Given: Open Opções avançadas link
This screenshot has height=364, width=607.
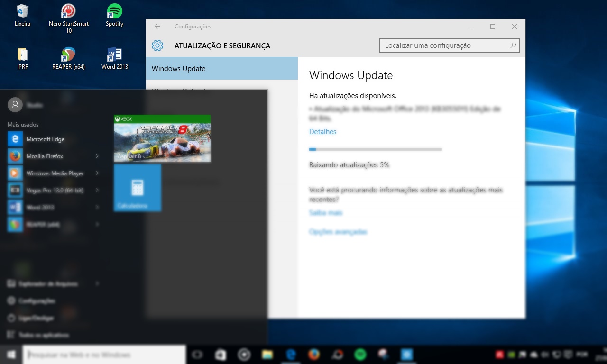Looking at the screenshot, I should coord(338,232).
